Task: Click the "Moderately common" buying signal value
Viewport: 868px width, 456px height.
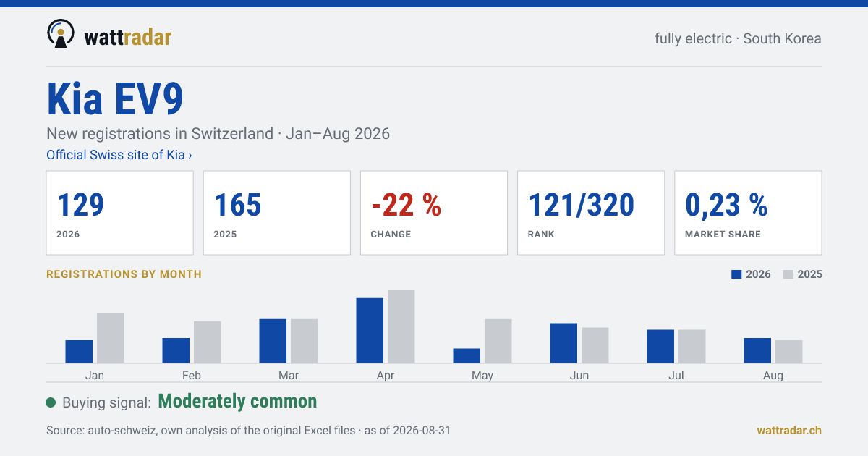Action: 237,402
